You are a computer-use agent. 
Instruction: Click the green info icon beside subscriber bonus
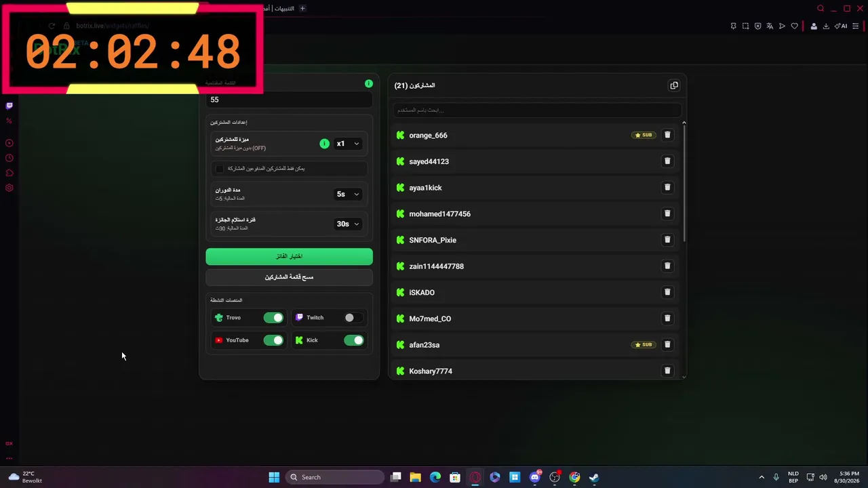(x=324, y=144)
